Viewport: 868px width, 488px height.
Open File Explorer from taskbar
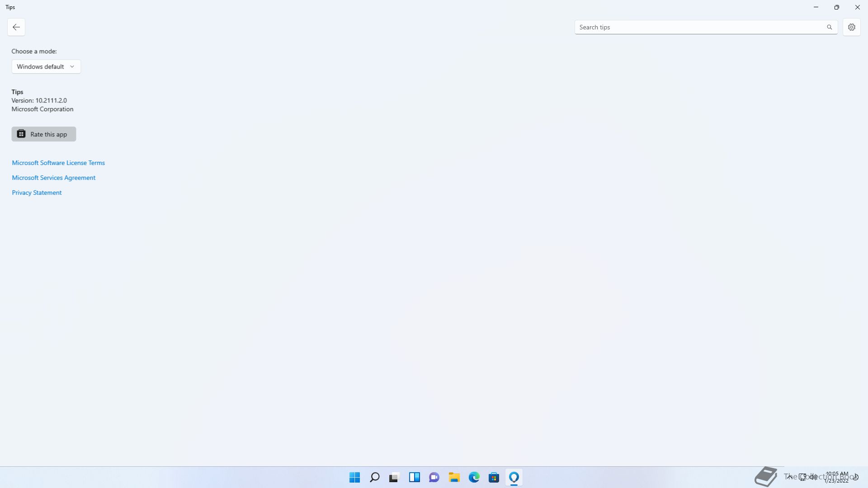coord(454,477)
